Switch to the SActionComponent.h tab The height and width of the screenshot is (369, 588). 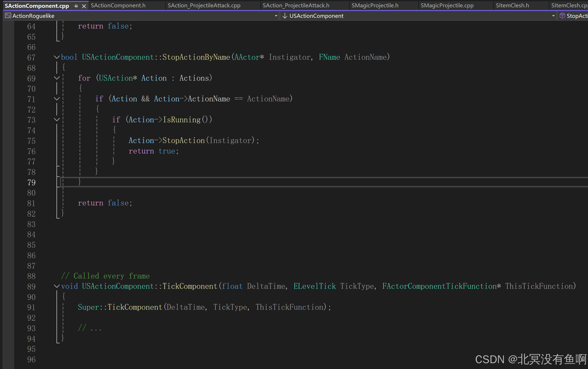tap(118, 5)
